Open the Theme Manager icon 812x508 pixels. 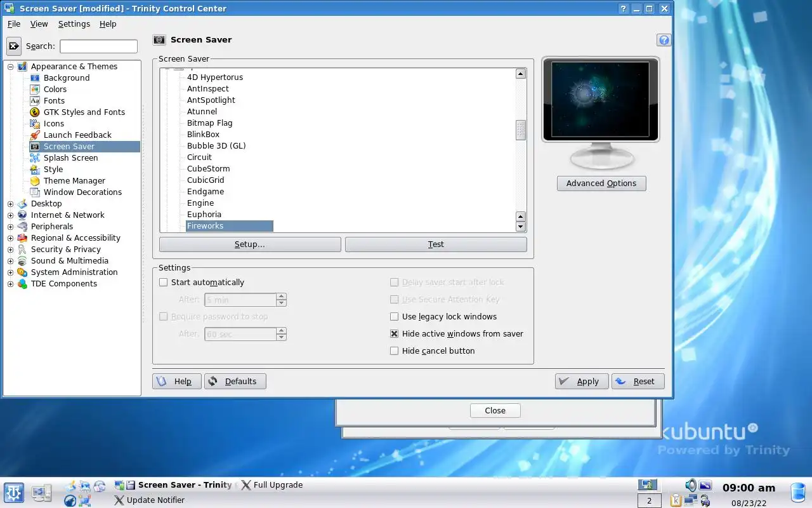[35, 181]
